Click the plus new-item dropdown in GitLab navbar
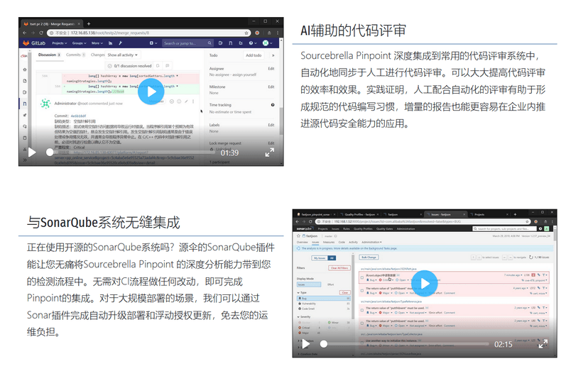 (x=153, y=43)
